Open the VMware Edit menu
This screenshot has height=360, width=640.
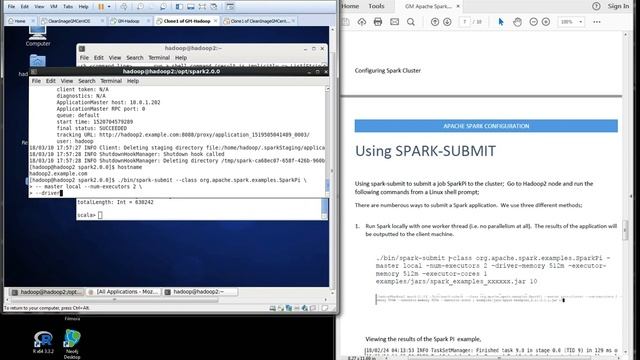coord(25,7)
